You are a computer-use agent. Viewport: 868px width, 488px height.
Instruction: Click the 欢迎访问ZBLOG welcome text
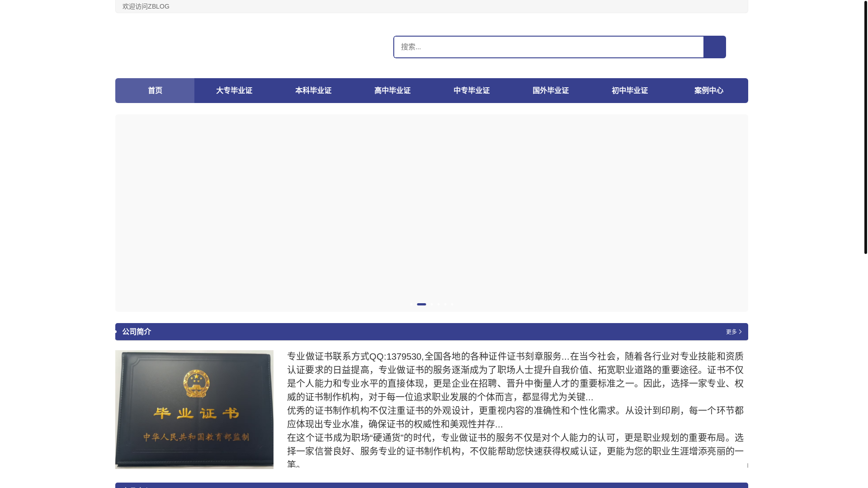tap(146, 6)
